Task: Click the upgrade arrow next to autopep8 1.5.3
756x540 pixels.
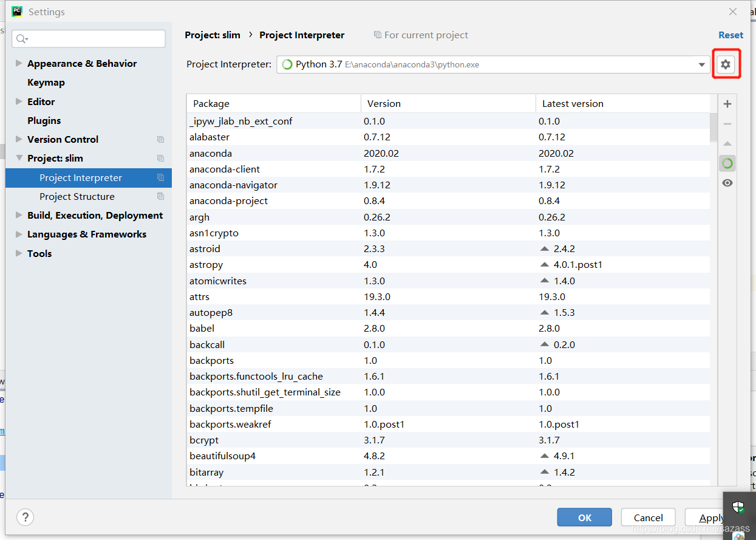Action: [x=545, y=313]
